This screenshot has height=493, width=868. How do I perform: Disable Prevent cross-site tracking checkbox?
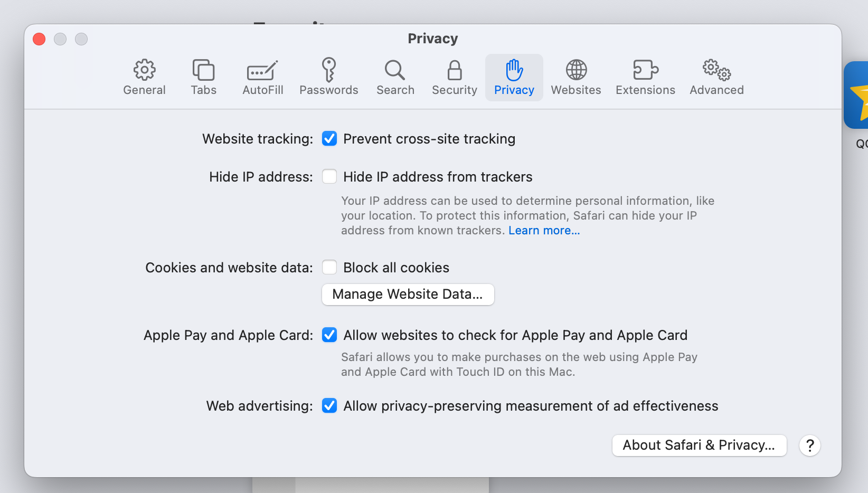329,139
